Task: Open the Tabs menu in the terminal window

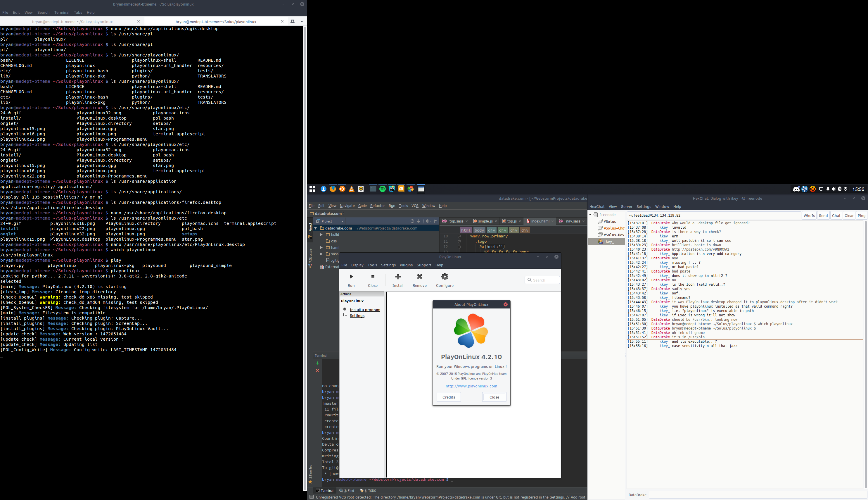Action: [78, 13]
